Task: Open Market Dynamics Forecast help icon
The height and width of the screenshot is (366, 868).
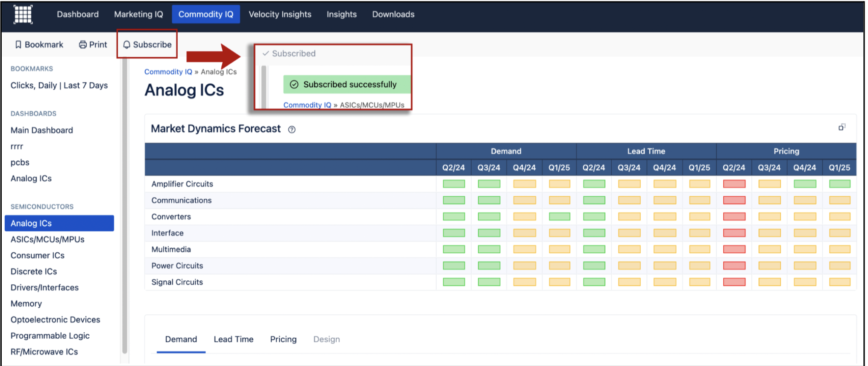Action: tap(292, 130)
